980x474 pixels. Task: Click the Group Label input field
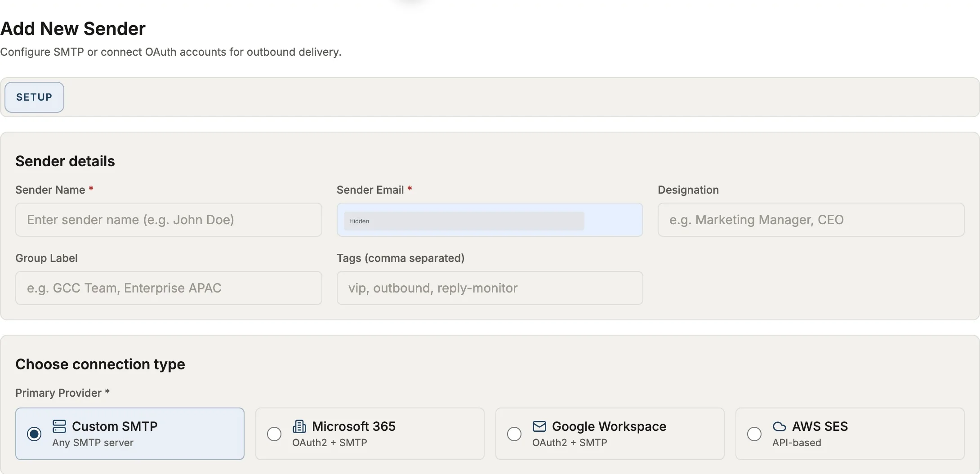(169, 288)
